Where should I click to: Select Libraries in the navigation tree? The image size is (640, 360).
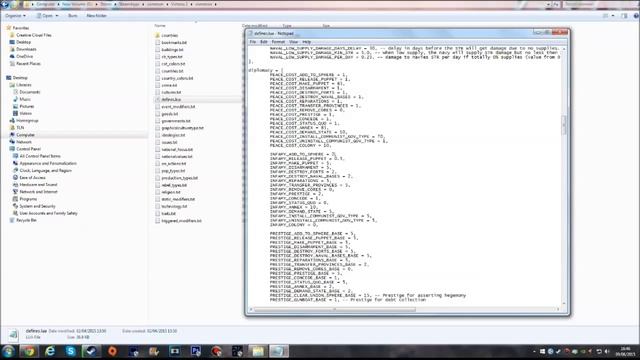pyautogui.click(x=23, y=85)
